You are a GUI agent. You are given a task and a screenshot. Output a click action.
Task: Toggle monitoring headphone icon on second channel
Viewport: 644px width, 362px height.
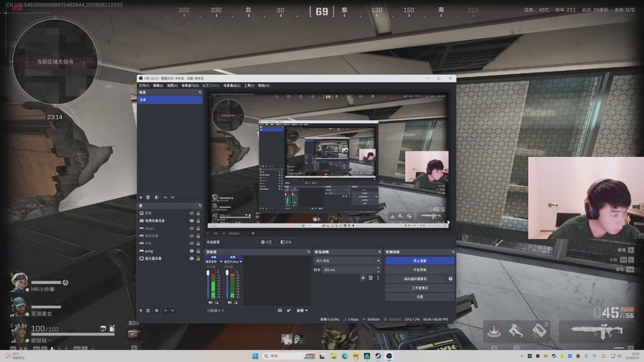pos(235,302)
